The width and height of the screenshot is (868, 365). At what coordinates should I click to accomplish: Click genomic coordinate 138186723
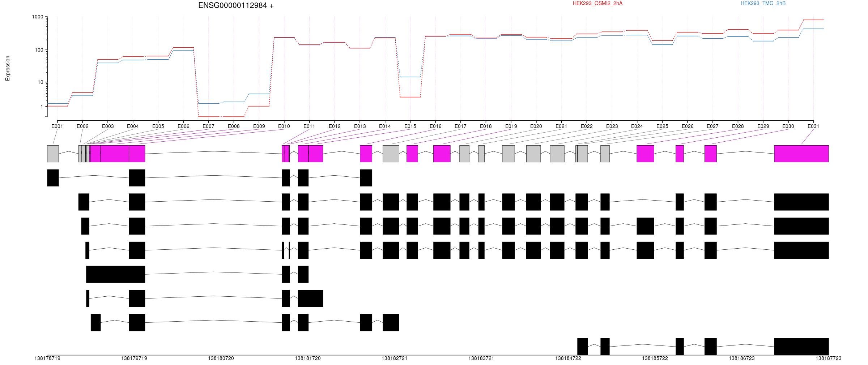pyautogui.click(x=742, y=358)
